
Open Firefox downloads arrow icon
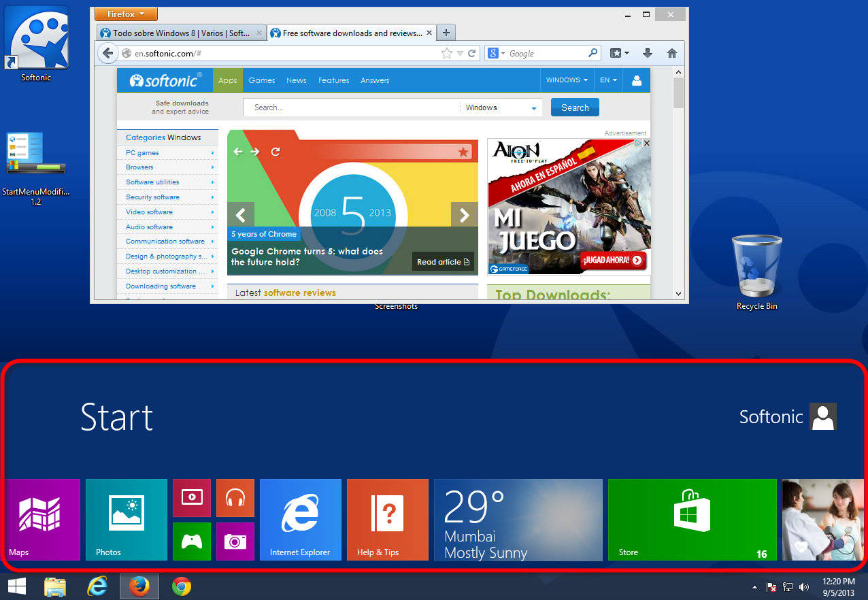tap(648, 53)
